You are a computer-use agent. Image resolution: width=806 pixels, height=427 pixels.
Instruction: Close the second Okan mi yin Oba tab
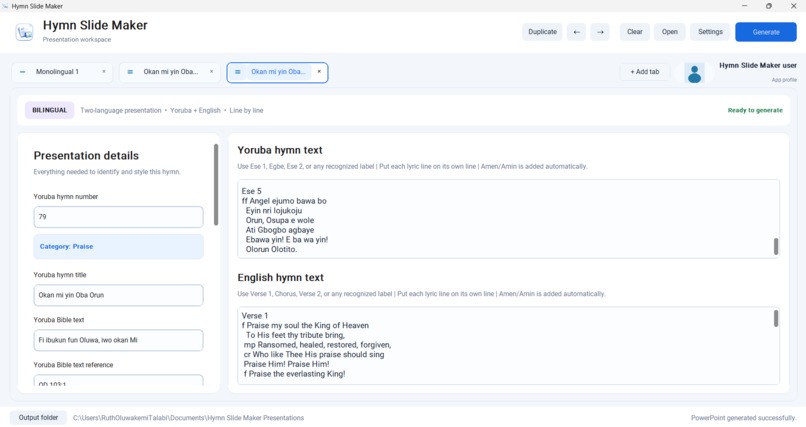[211, 72]
